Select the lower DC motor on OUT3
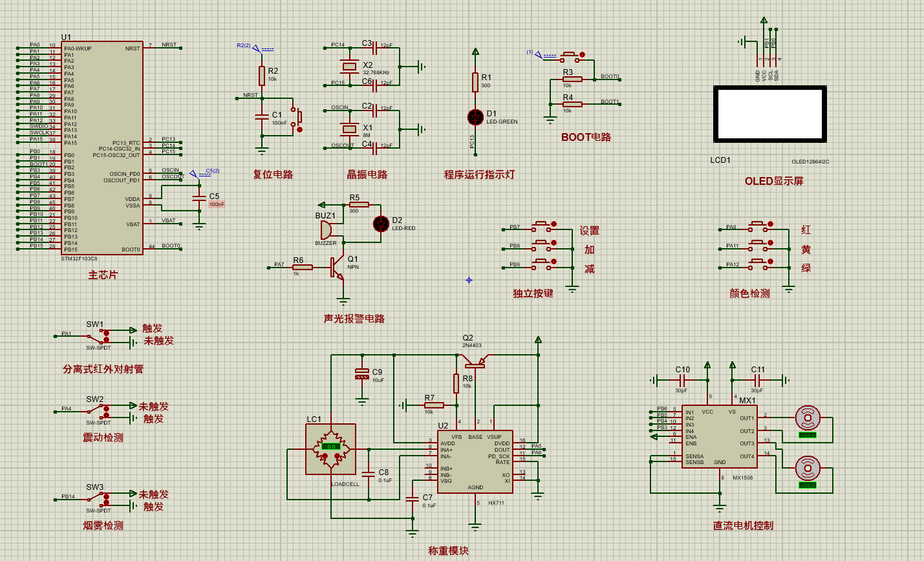 [808, 468]
